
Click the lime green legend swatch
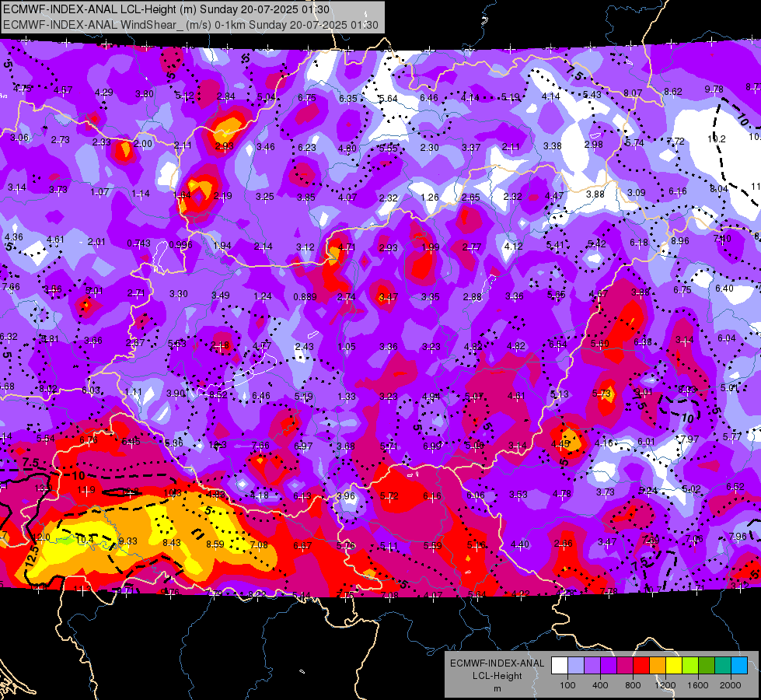tap(690, 666)
